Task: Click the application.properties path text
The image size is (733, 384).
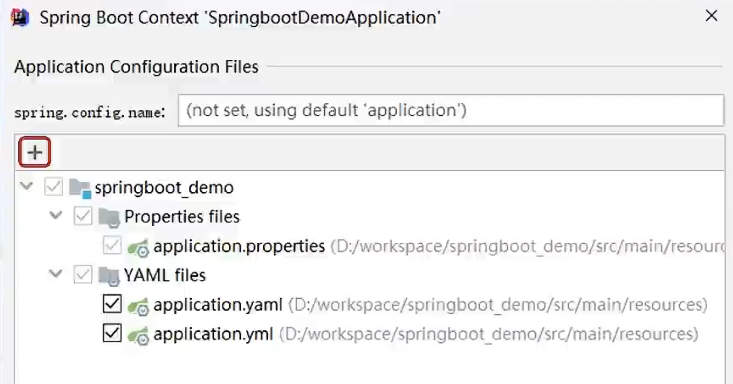Action: pos(527,246)
